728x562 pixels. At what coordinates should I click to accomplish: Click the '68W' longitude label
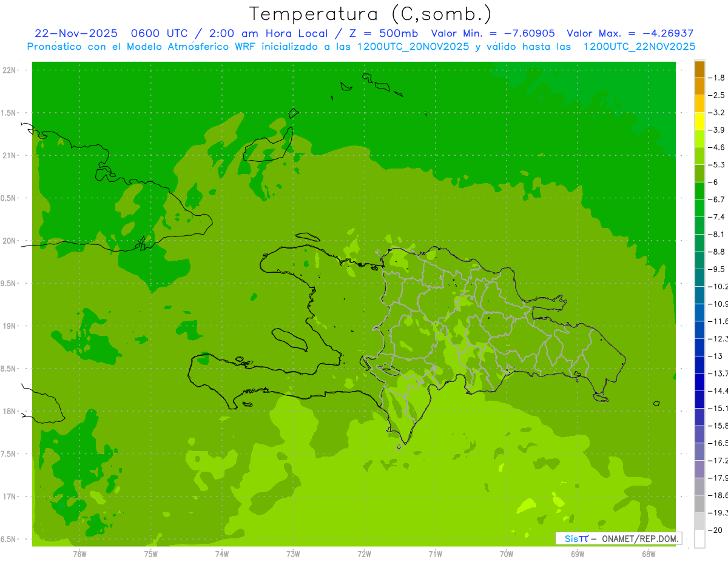649,554
